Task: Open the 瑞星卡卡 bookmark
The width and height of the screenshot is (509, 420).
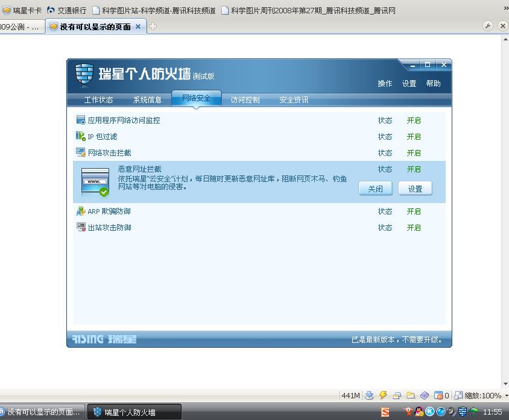Action: [22, 10]
